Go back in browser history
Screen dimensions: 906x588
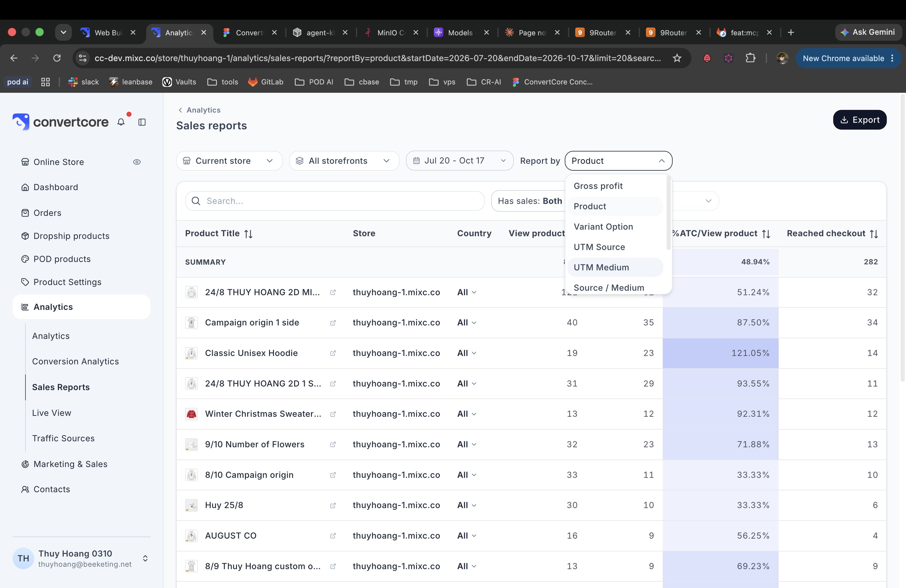click(x=14, y=58)
